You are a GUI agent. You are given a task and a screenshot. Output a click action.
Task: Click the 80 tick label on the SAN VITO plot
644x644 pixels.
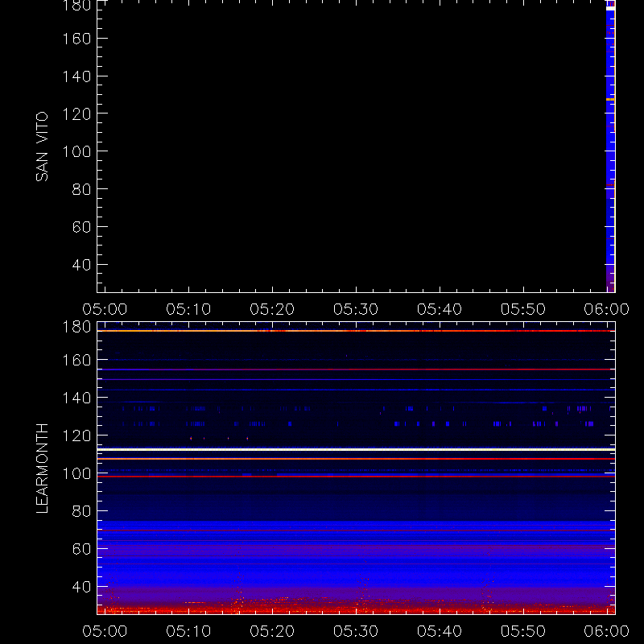81,189
